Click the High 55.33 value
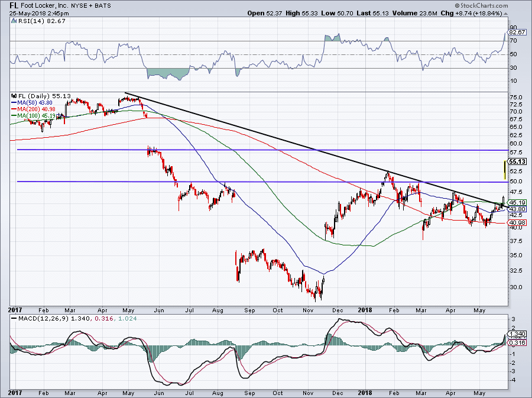 pyautogui.click(x=302, y=13)
